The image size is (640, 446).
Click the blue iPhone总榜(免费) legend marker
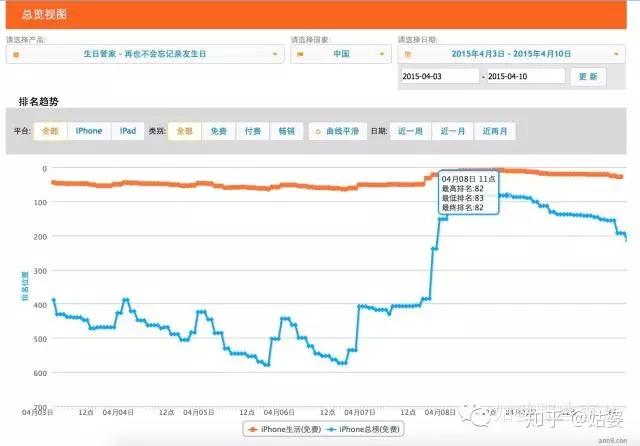[x=331, y=429]
